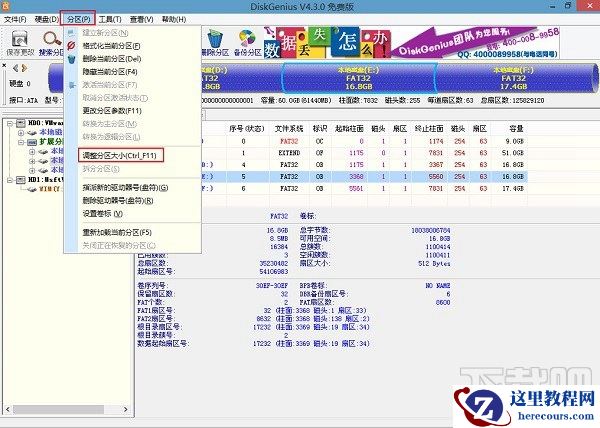Expand the first 本地磁盘 node under HD0
600x428 pixels.
point(21,133)
